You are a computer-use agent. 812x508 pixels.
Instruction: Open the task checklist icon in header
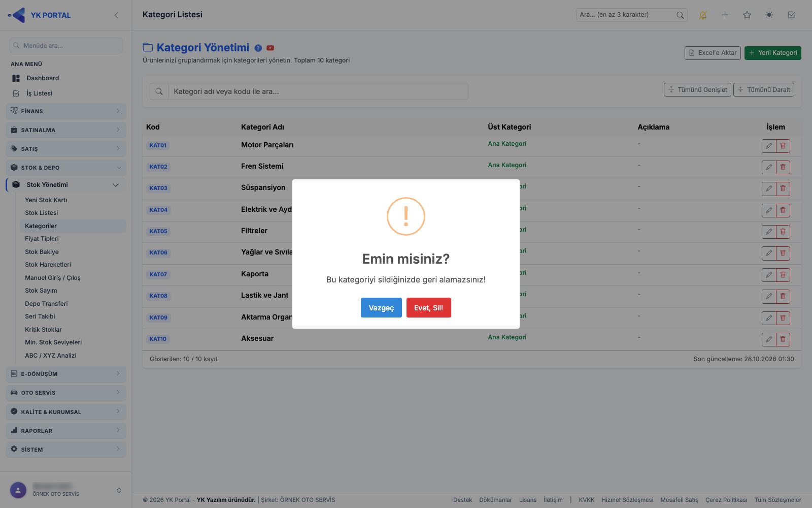click(x=791, y=15)
